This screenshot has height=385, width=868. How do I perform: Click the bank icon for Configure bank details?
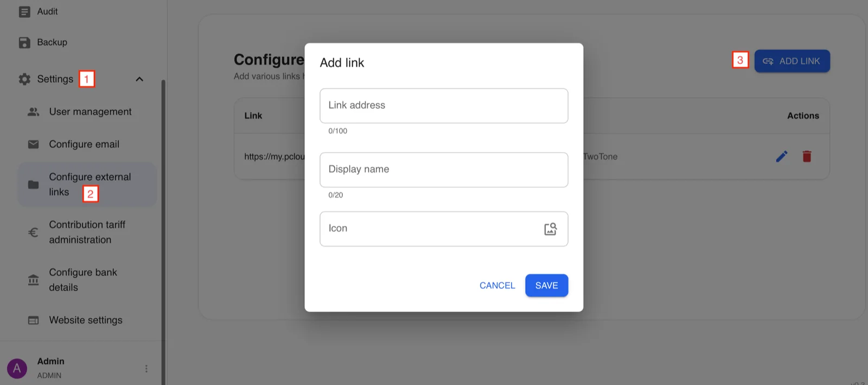pos(33,280)
